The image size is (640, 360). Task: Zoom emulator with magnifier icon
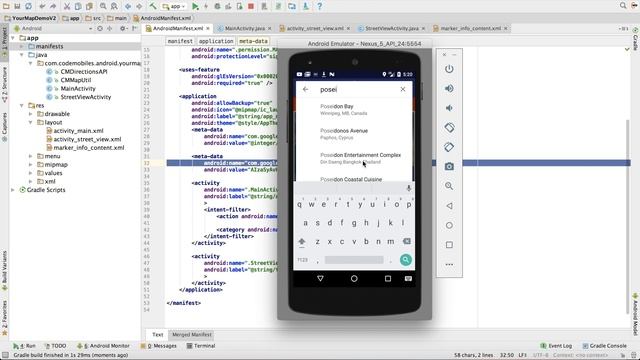point(449,186)
